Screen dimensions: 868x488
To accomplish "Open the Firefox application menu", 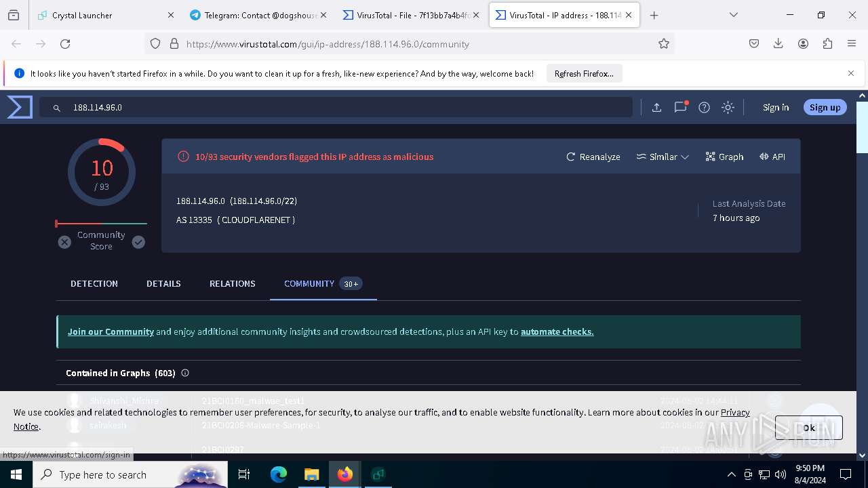I will (852, 43).
